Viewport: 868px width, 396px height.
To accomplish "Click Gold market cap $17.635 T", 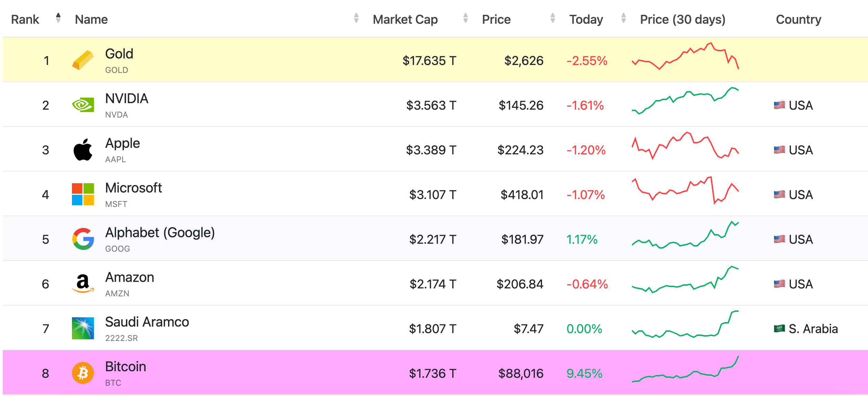I will [429, 61].
